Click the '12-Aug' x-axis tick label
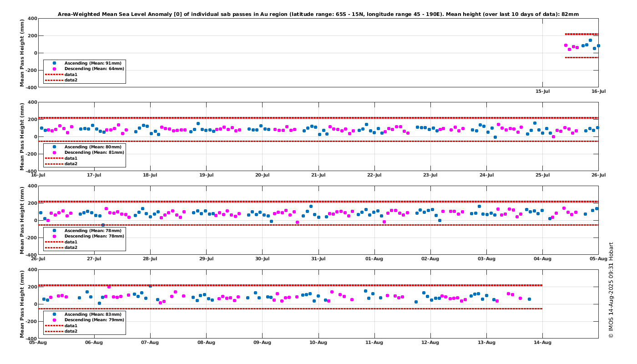Screen dimensions: 637x364 (430, 343)
